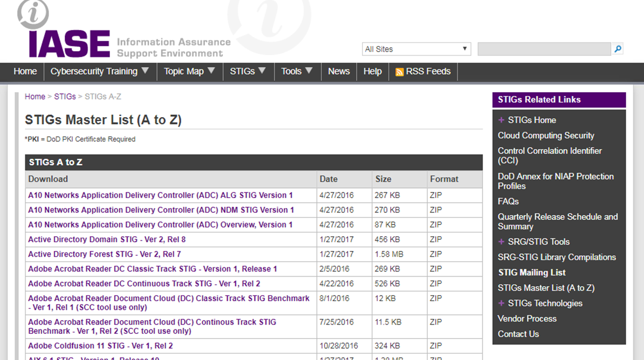This screenshot has width=644, height=360.
Task: Download Active Directory Domain STIG Ver 2 Rel 8
Action: pos(107,239)
